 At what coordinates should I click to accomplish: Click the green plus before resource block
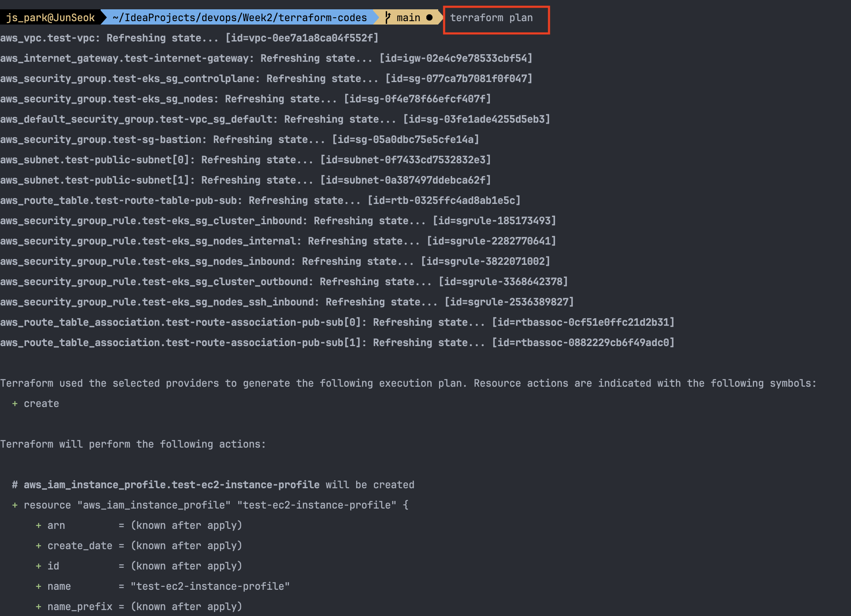coord(15,505)
